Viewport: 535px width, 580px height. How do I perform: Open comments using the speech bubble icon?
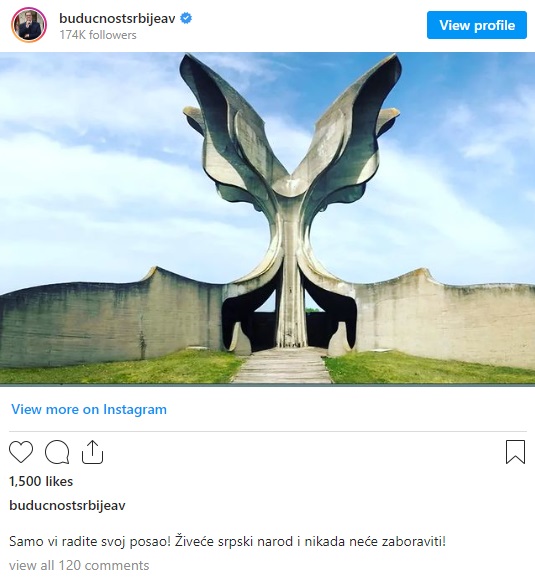57,452
